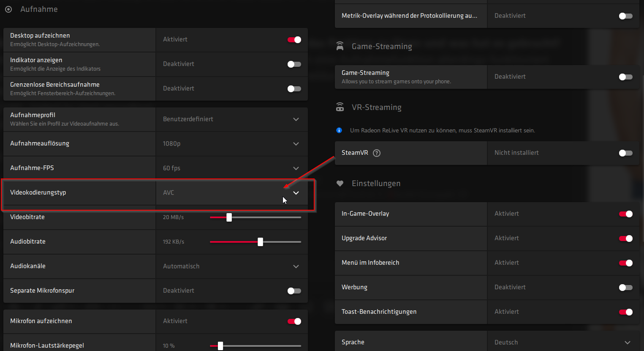Click the Game-Streaming controller icon
Viewport: 644px width, 351px height.
[x=340, y=46]
